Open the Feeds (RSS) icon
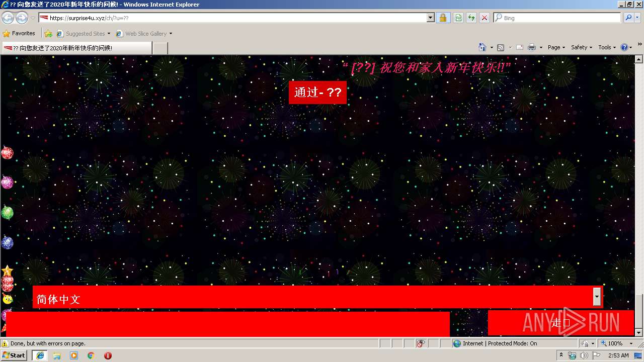This screenshot has height=362, width=644. click(x=501, y=47)
